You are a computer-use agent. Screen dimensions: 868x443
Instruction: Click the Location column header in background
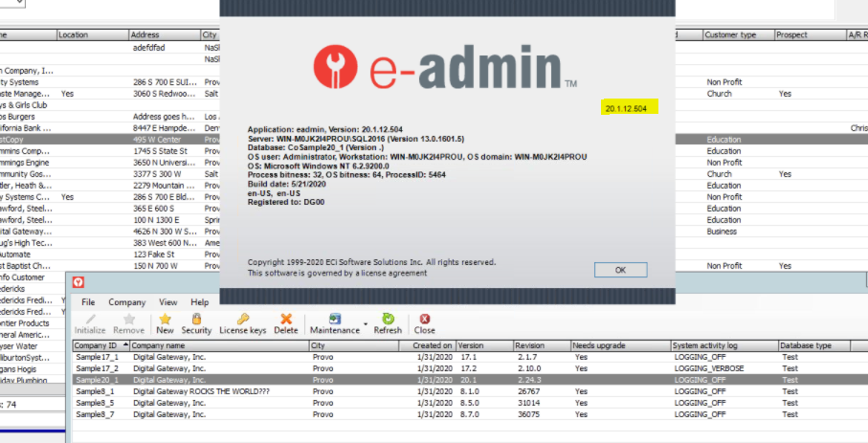pyautogui.click(x=93, y=34)
